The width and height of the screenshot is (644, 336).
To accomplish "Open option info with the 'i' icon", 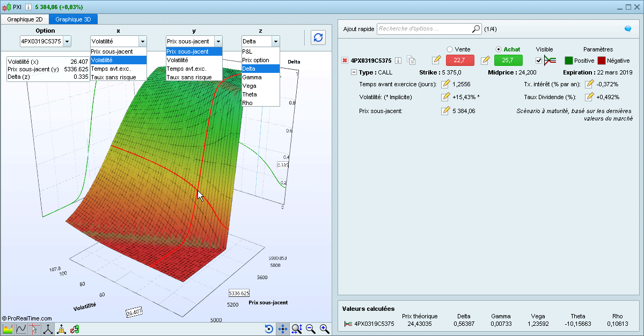I will point(397,61).
